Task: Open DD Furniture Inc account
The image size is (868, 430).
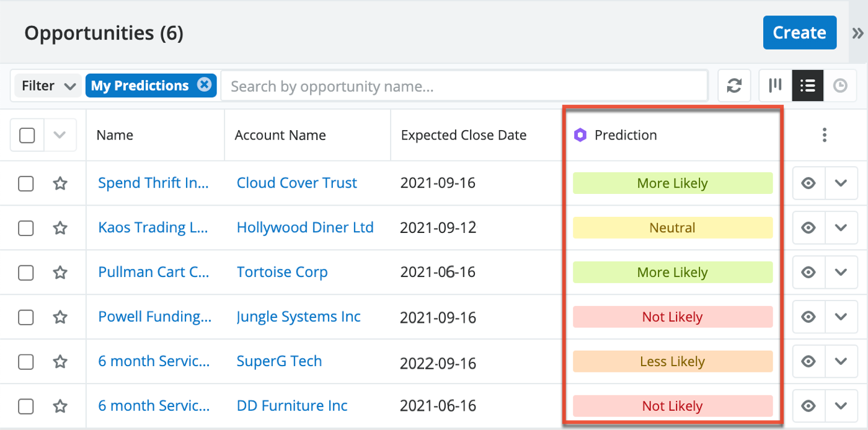Action: click(x=292, y=406)
